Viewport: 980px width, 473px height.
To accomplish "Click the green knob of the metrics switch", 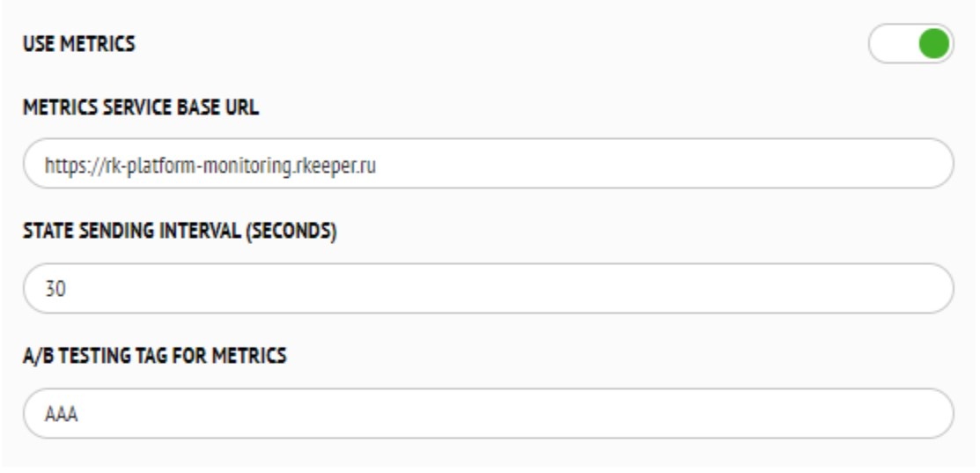I will point(933,43).
